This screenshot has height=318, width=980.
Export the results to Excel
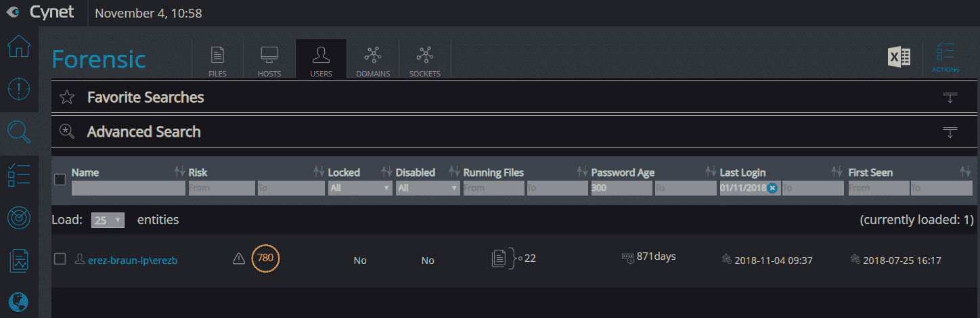coord(899,58)
